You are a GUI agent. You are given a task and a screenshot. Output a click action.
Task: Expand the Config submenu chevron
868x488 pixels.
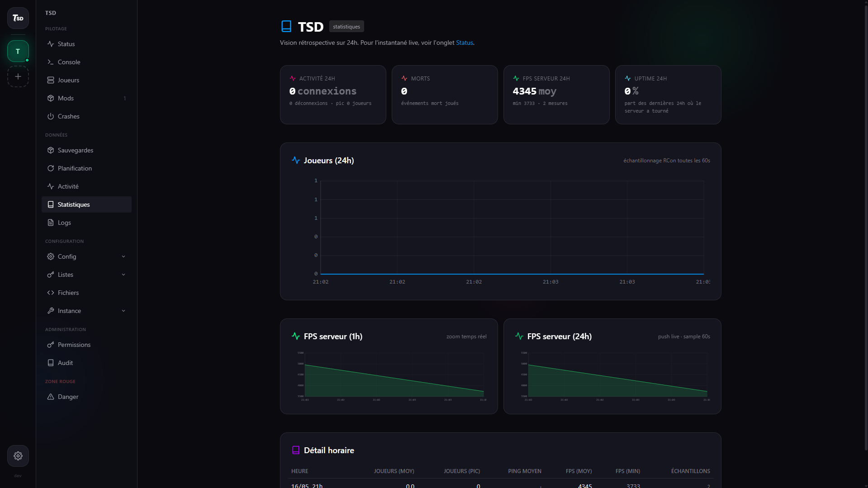pyautogui.click(x=123, y=256)
